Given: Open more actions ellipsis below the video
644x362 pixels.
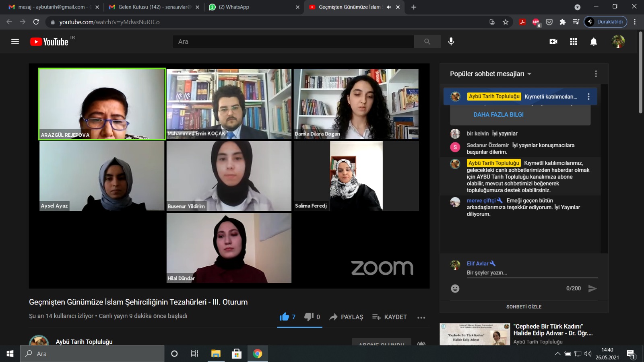Looking at the screenshot, I should click(421, 317).
